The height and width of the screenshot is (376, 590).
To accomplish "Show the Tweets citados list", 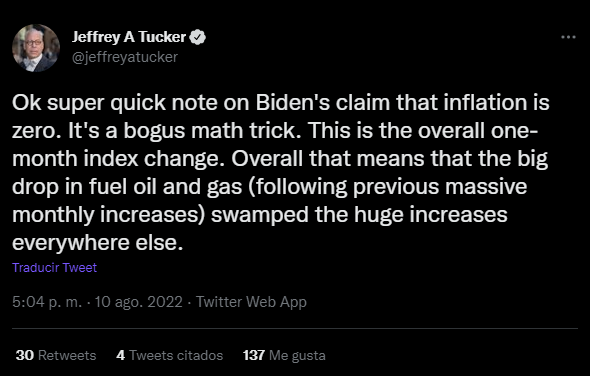I will [x=176, y=355].
